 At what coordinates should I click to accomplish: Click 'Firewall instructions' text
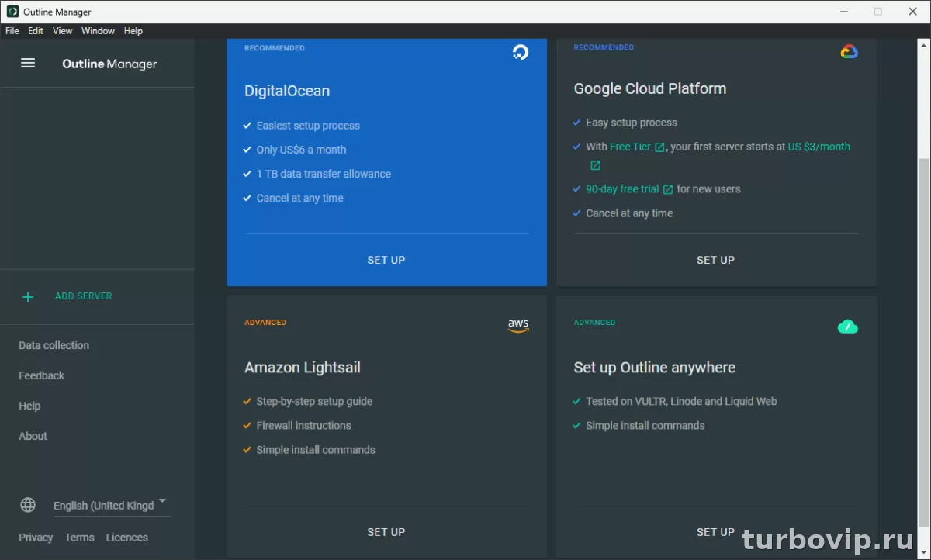(x=303, y=426)
